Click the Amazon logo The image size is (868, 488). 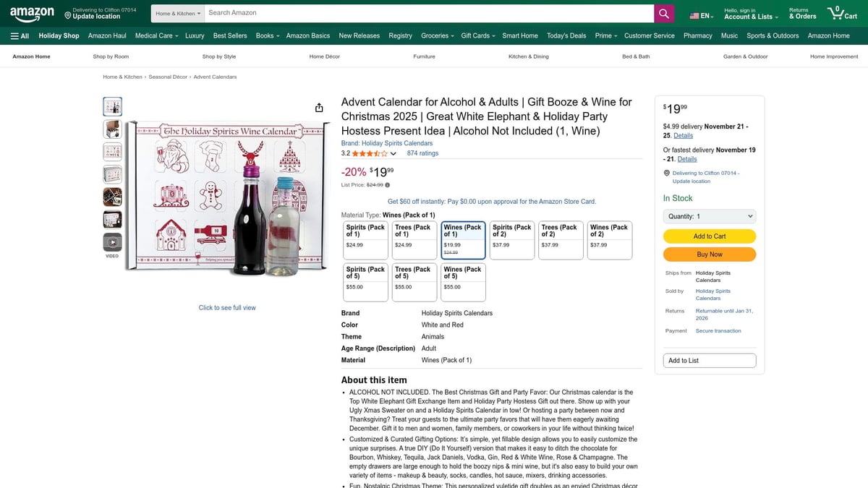coord(31,12)
